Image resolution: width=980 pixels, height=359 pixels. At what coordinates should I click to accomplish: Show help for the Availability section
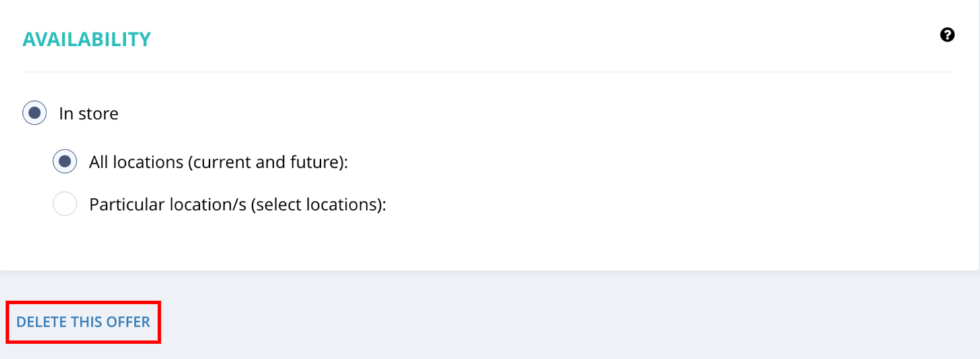click(x=947, y=35)
